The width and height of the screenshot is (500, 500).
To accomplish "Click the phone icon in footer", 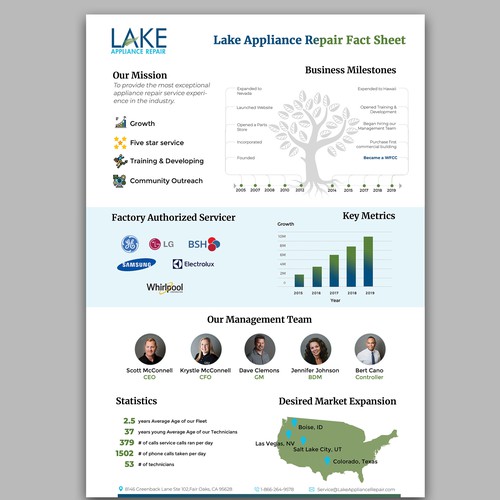I will [x=257, y=489].
